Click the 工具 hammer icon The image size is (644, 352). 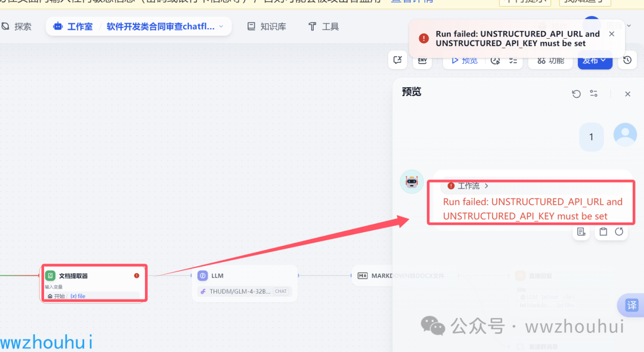coord(312,27)
